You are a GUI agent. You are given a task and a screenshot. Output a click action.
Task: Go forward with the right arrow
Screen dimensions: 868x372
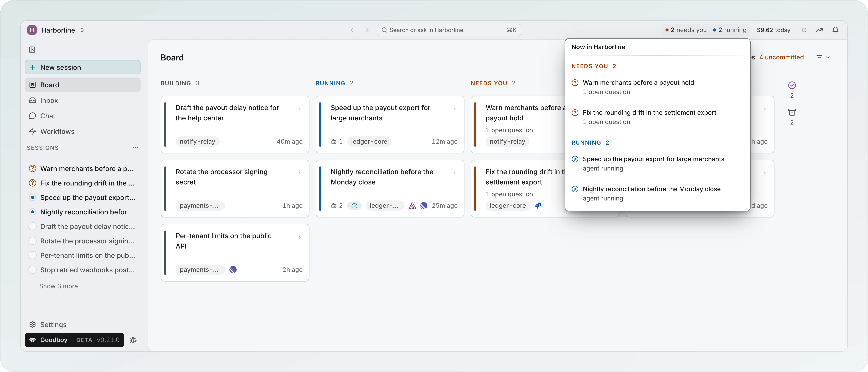pos(366,30)
